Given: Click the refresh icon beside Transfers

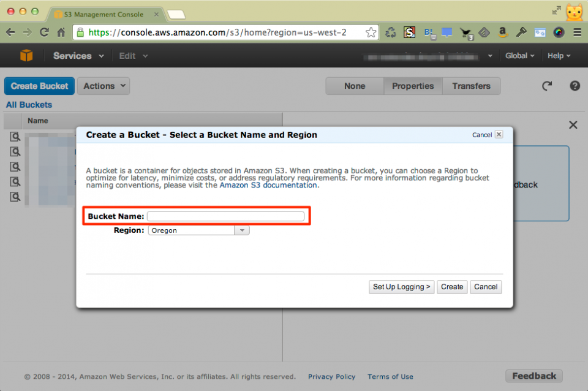Looking at the screenshot, I should pos(547,86).
